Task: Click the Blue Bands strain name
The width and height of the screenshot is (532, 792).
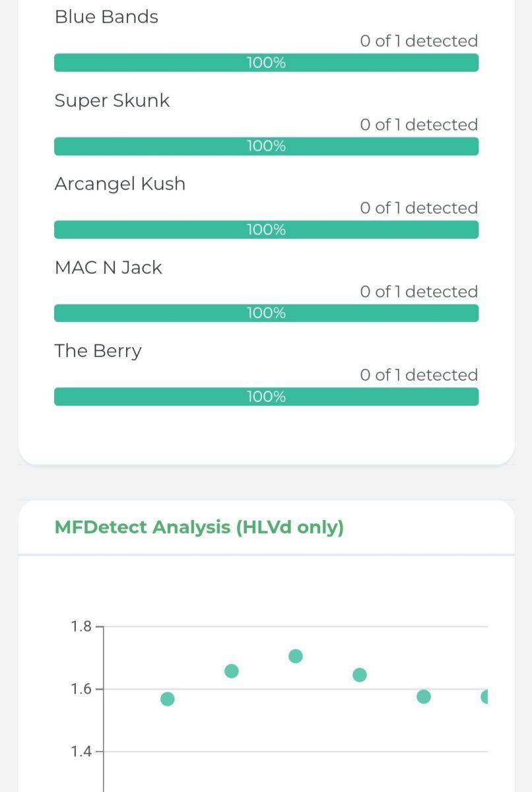Action: (106, 17)
